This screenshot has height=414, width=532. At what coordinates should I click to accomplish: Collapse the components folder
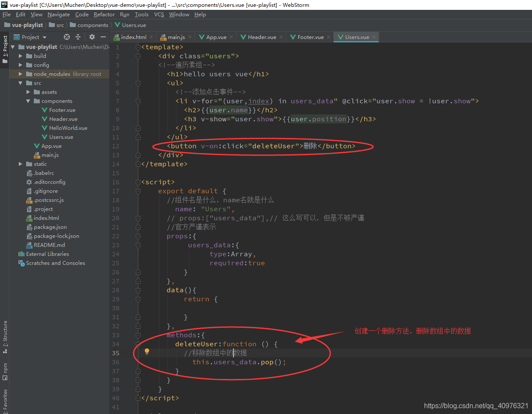(x=28, y=101)
